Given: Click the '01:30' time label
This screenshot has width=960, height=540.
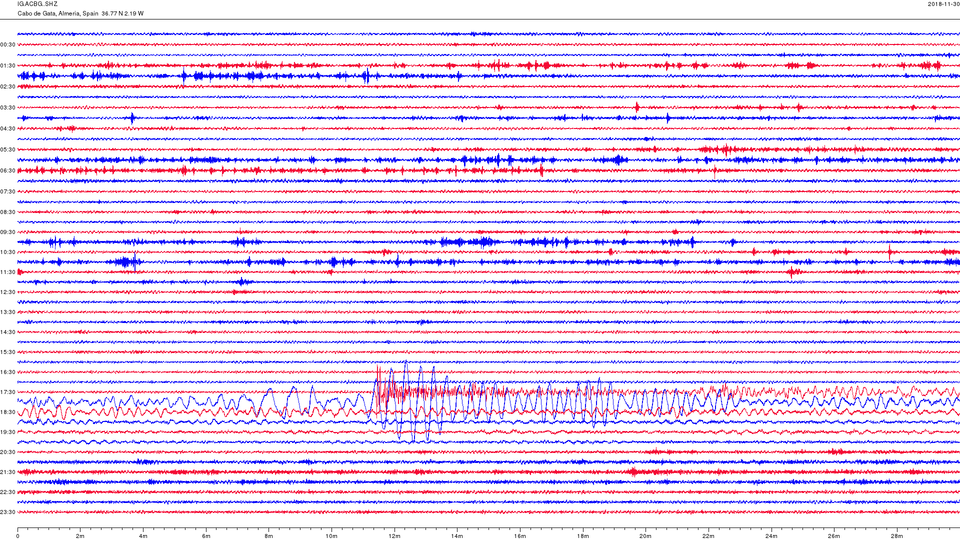Looking at the screenshot, I should click(8, 66).
